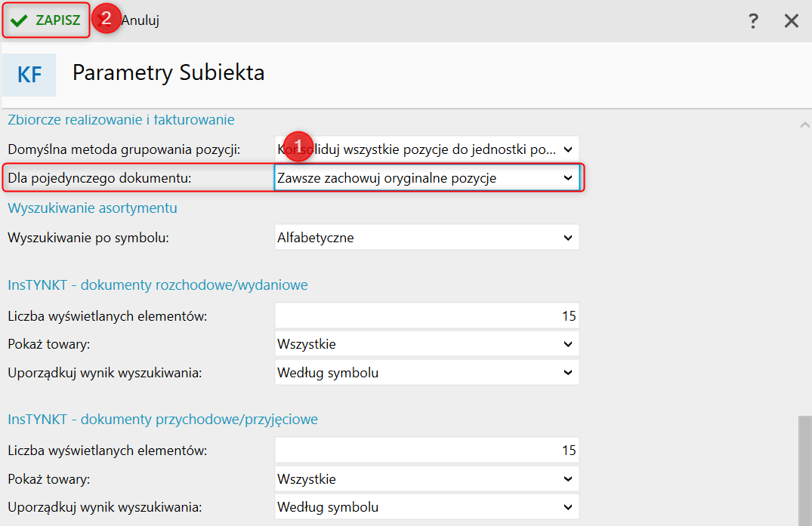Click the vertical scrollbar thumb
This screenshot has width=812, height=526.
(x=804, y=468)
